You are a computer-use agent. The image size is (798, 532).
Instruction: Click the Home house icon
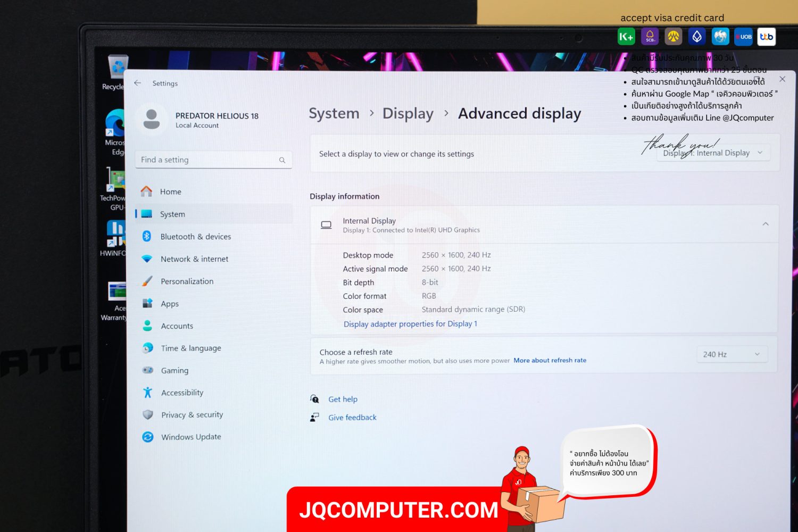(146, 191)
